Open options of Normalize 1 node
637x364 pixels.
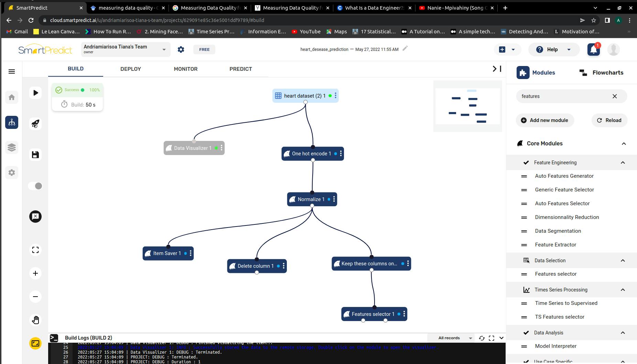click(334, 199)
